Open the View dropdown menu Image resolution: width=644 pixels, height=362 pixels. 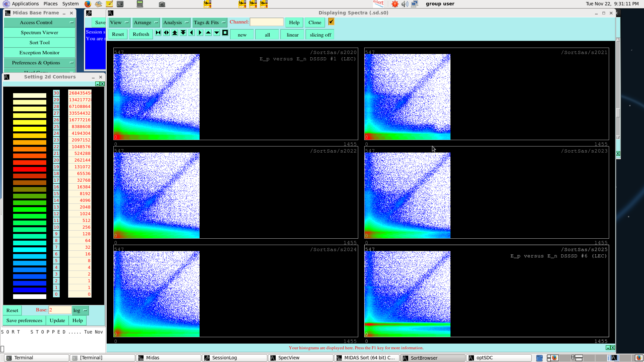pyautogui.click(x=119, y=22)
